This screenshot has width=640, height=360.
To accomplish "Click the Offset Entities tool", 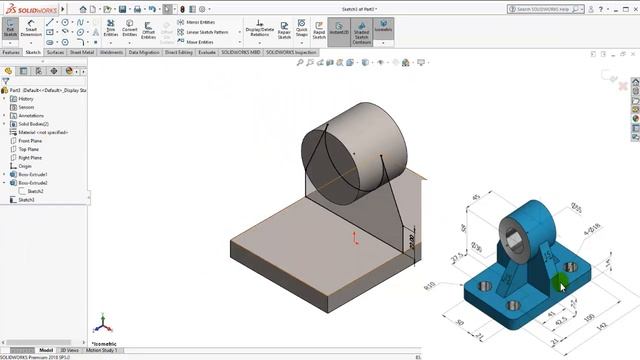I will coord(148,29).
